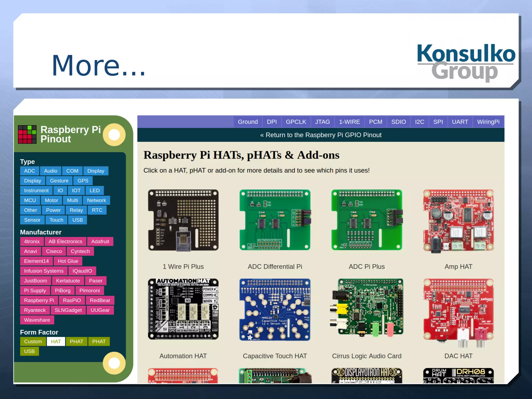Filter by Infusion Systems manufacturer
The width and height of the screenshot is (532, 399).
[x=44, y=271]
